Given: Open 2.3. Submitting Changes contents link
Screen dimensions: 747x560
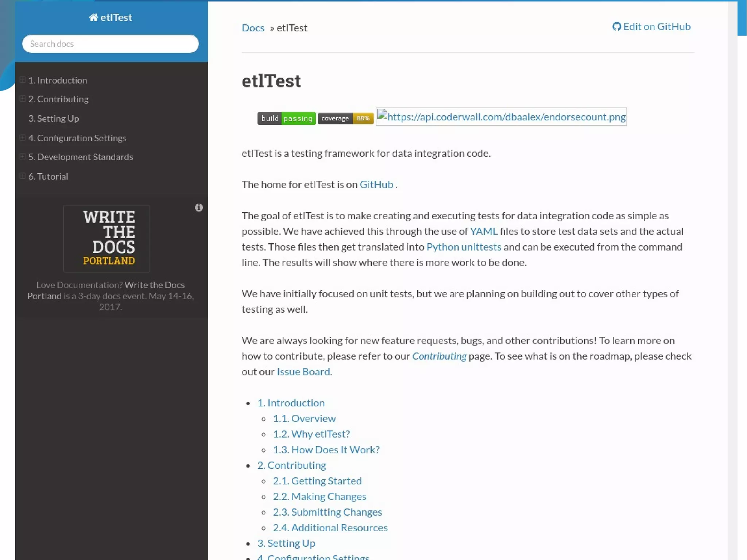Looking at the screenshot, I should click(x=327, y=512).
